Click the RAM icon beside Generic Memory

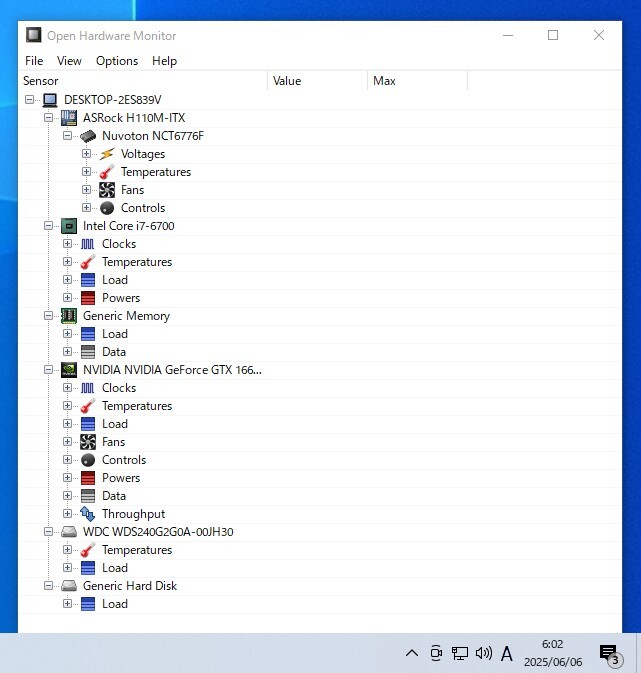(69, 316)
